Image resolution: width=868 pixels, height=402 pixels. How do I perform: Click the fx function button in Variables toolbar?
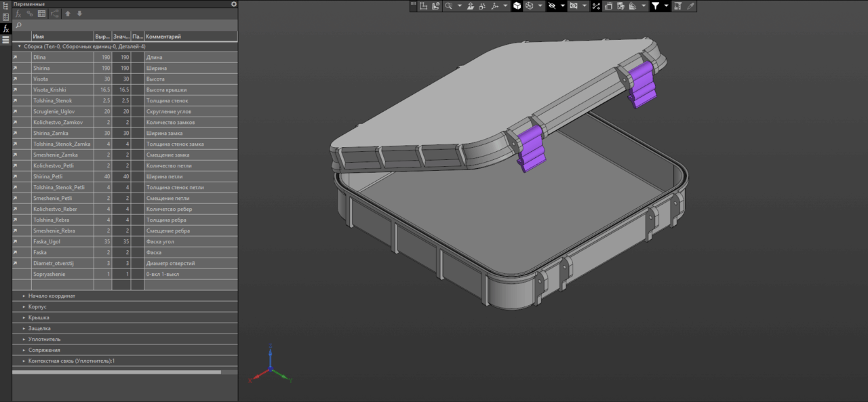click(x=19, y=14)
